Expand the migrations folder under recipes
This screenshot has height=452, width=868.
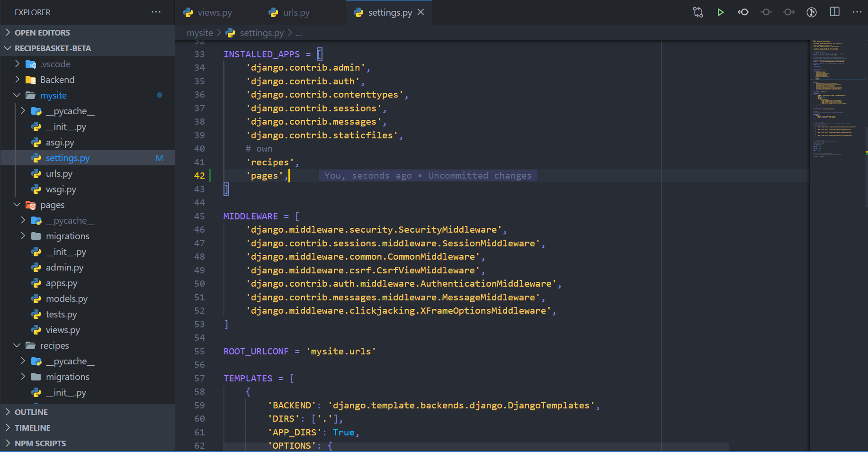click(68, 377)
